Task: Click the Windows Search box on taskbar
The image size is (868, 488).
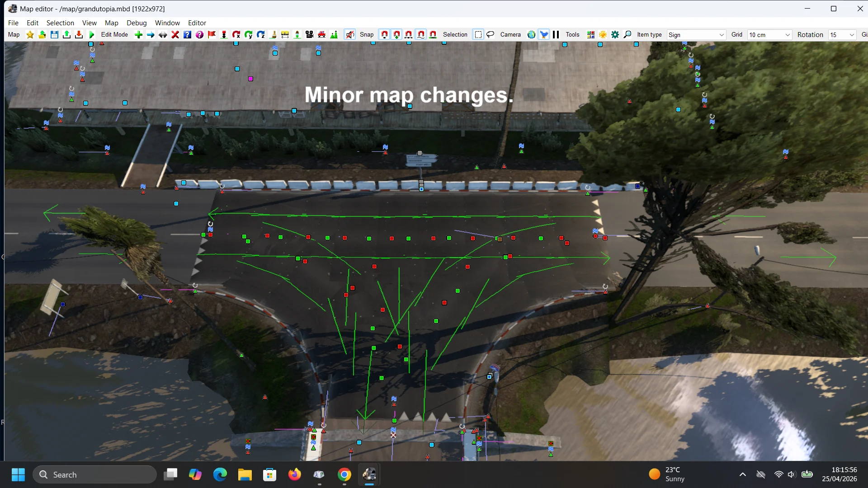Action: pos(95,474)
